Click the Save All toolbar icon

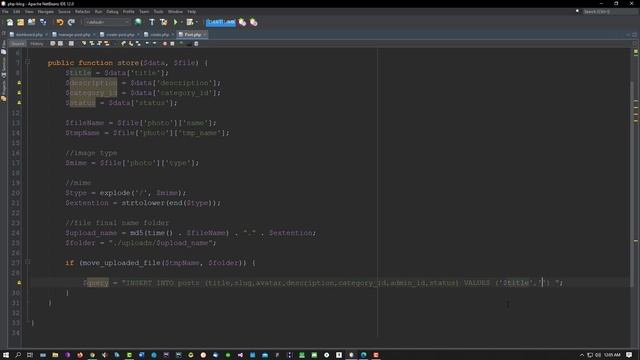coord(43,22)
